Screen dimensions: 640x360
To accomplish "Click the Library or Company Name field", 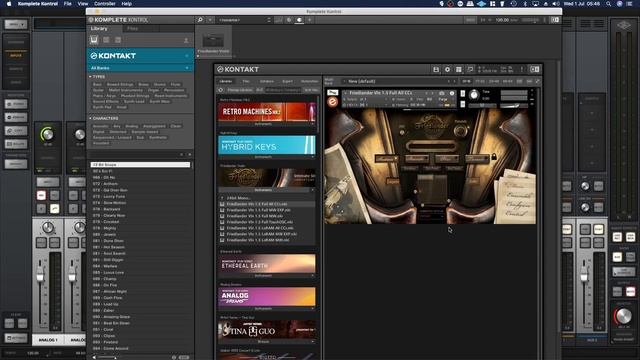I will point(283,90).
